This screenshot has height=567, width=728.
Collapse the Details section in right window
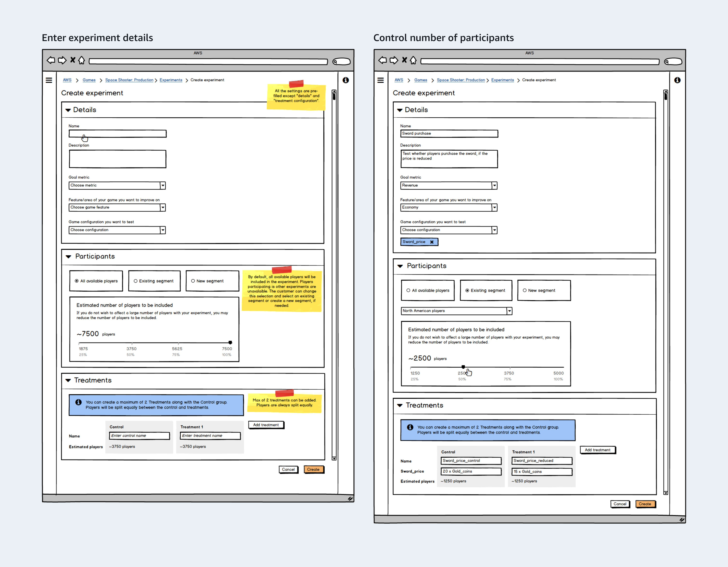(400, 110)
